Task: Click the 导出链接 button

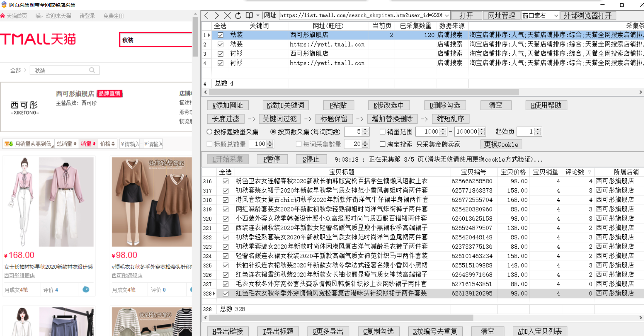Action: click(228, 331)
